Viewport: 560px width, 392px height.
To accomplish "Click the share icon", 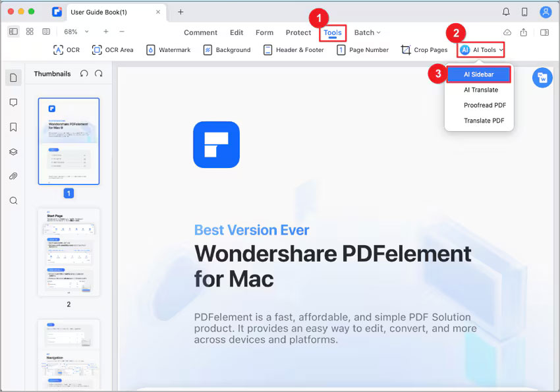I will pos(524,32).
